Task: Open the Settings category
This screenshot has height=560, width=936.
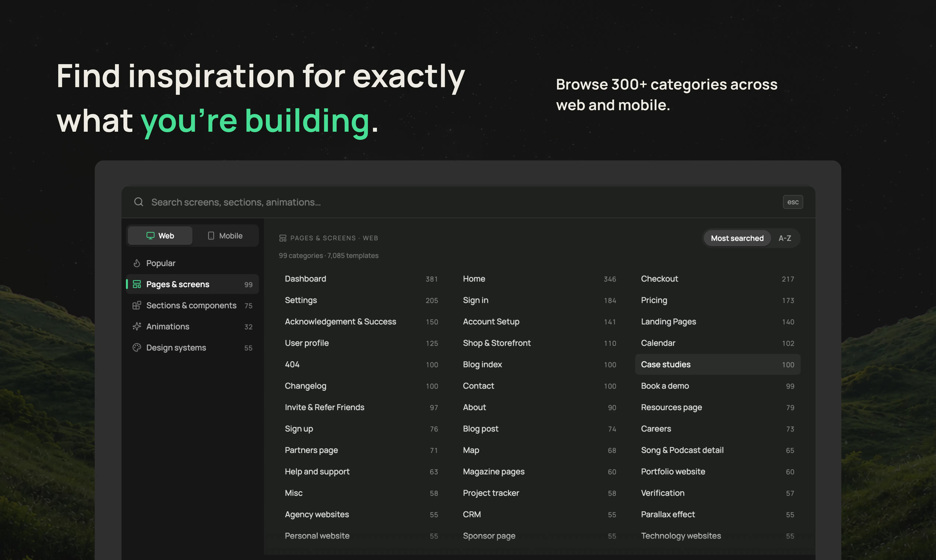Action: 362,300
